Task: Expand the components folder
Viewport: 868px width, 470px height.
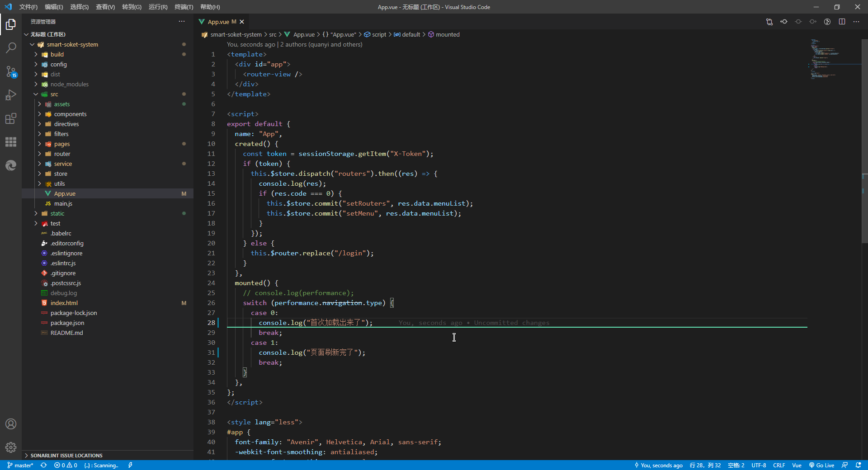Action: (x=108, y=114)
